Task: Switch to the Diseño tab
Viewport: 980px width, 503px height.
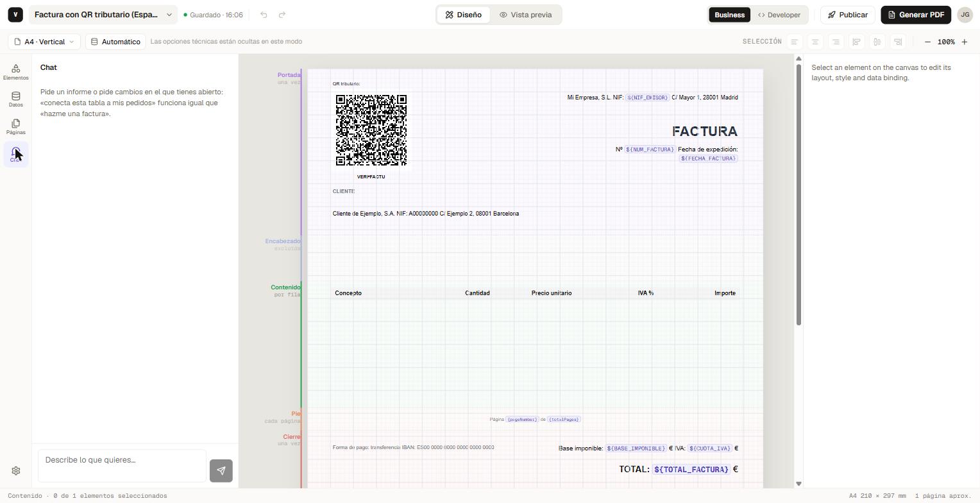Action: click(464, 15)
